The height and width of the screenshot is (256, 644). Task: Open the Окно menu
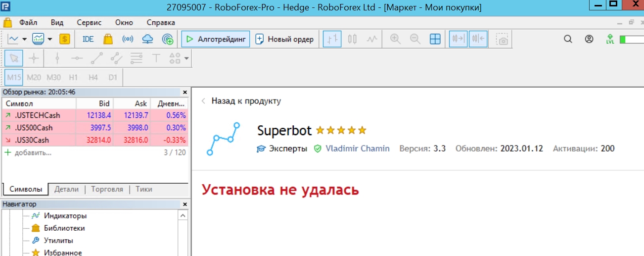tap(124, 22)
